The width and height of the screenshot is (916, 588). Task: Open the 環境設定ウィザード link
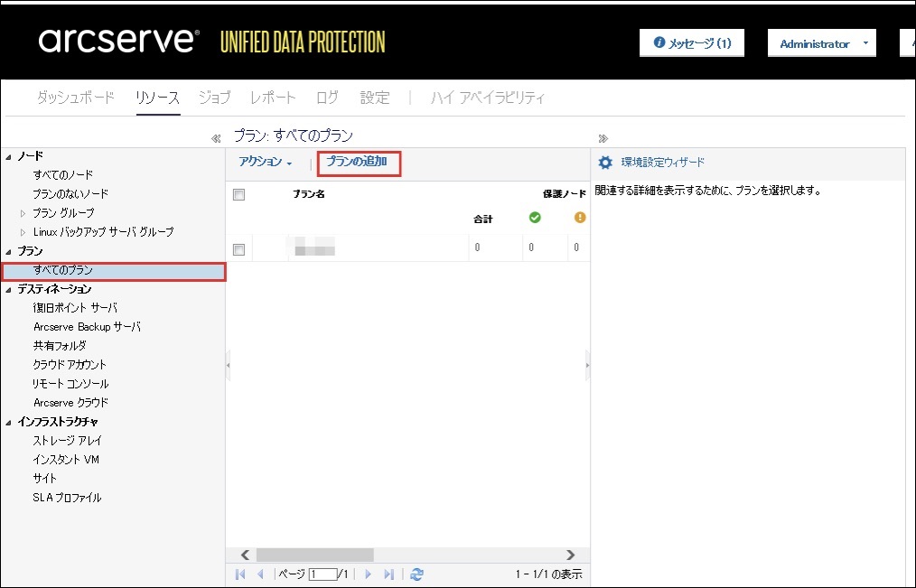662,163
